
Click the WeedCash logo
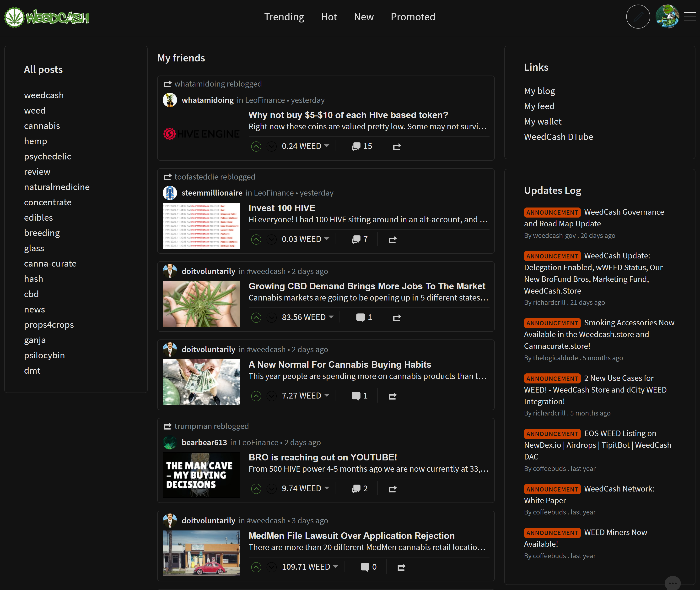coord(47,17)
